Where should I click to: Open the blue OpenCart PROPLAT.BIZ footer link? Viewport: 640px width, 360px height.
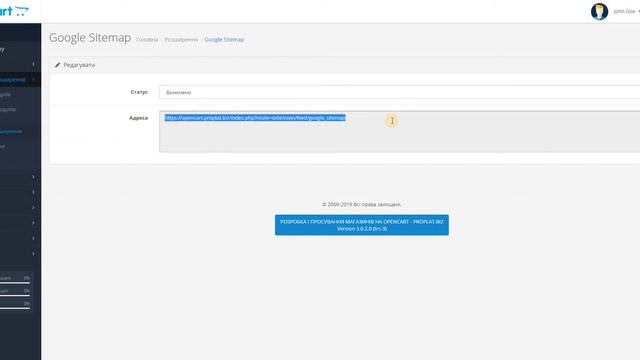pos(362,225)
